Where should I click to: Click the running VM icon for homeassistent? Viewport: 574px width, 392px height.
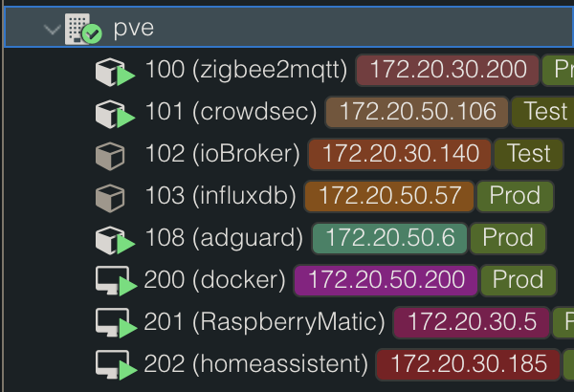116,365
